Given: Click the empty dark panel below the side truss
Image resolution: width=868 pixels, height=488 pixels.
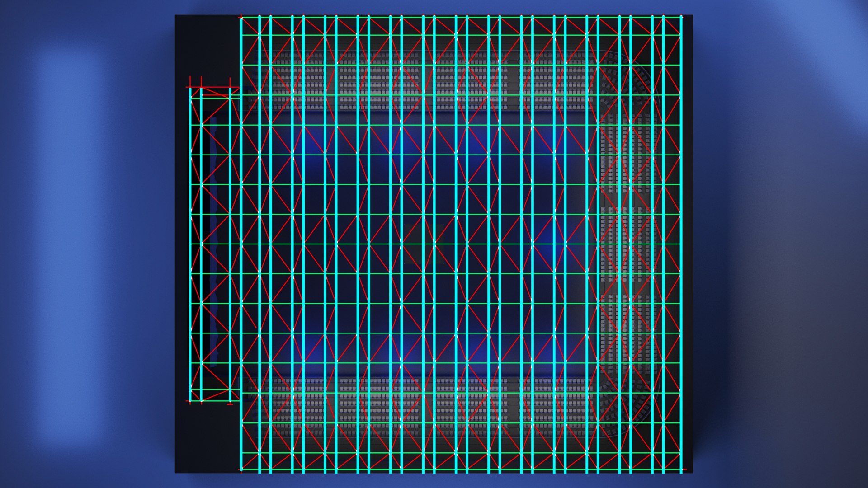Looking at the screenshot, I should [x=207, y=438].
